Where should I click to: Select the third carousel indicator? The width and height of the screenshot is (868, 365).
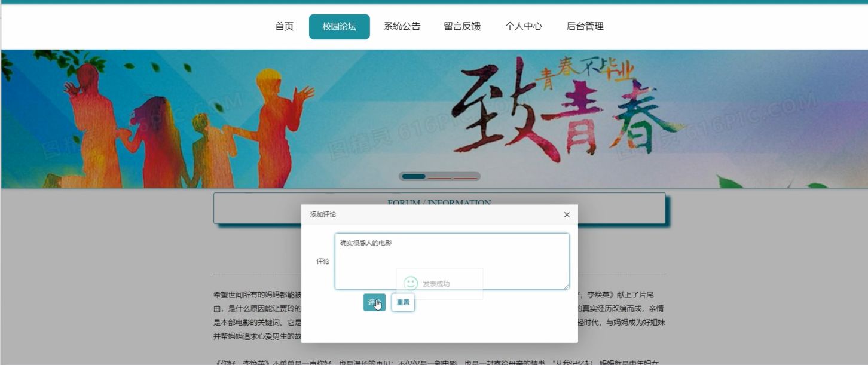point(464,176)
